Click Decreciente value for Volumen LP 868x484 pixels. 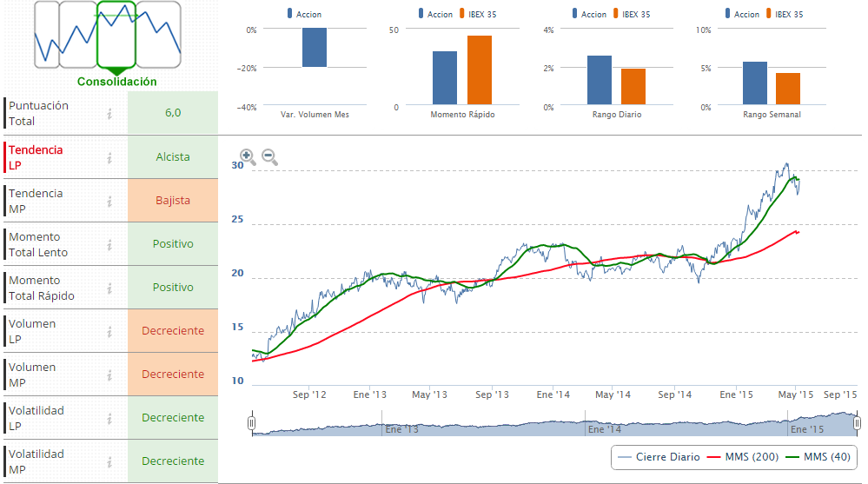(173, 330)
